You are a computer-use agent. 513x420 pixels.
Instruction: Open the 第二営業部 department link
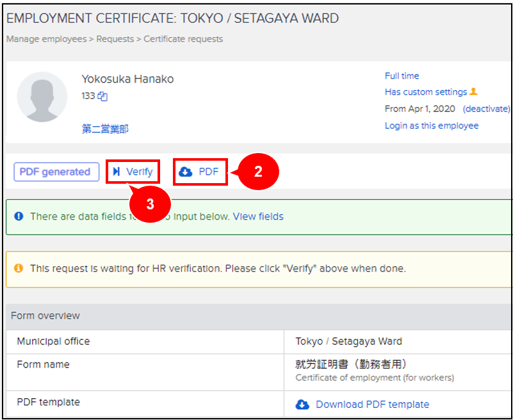pos(105,129)
